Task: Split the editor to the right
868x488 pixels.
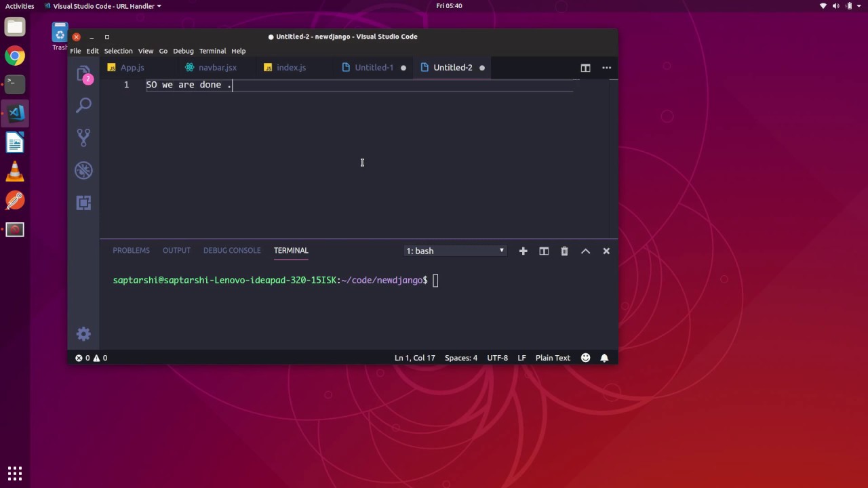Action: [585, 68]
